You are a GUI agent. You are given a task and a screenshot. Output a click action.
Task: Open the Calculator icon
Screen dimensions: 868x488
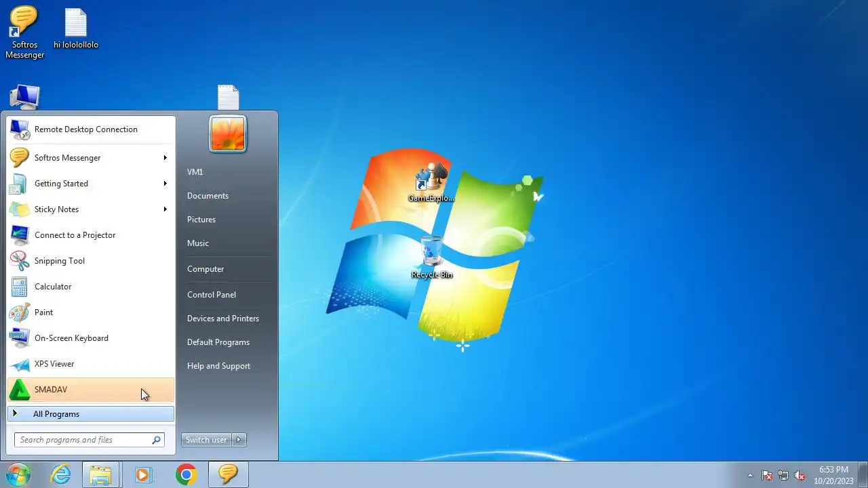click(20, 287)
